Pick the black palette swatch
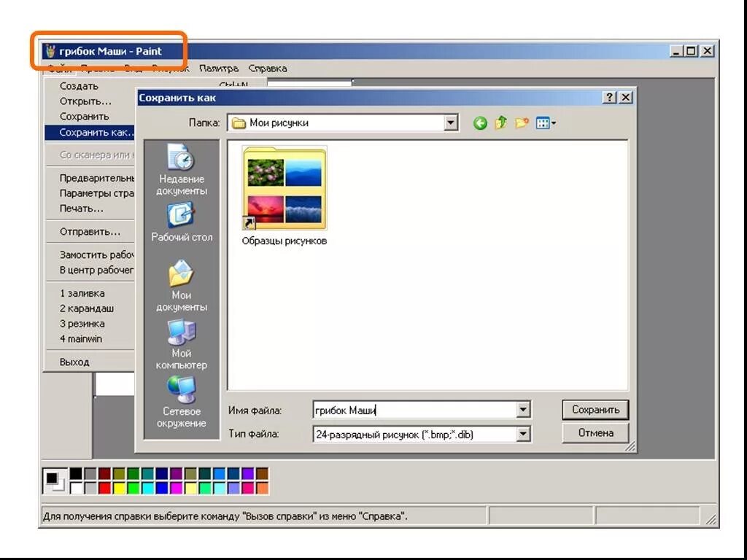This screenshot has width=747, height=560. [x=76, y=473]
